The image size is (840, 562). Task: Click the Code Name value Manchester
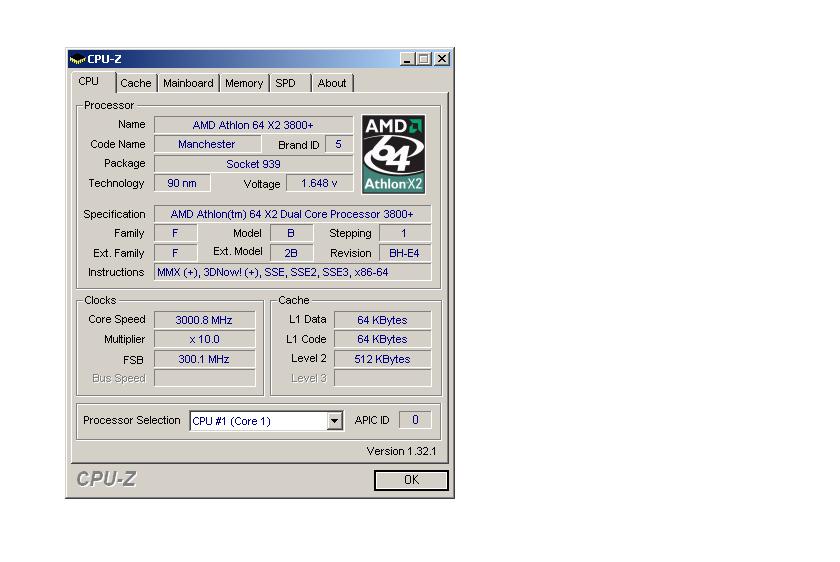tap(207, 144)
